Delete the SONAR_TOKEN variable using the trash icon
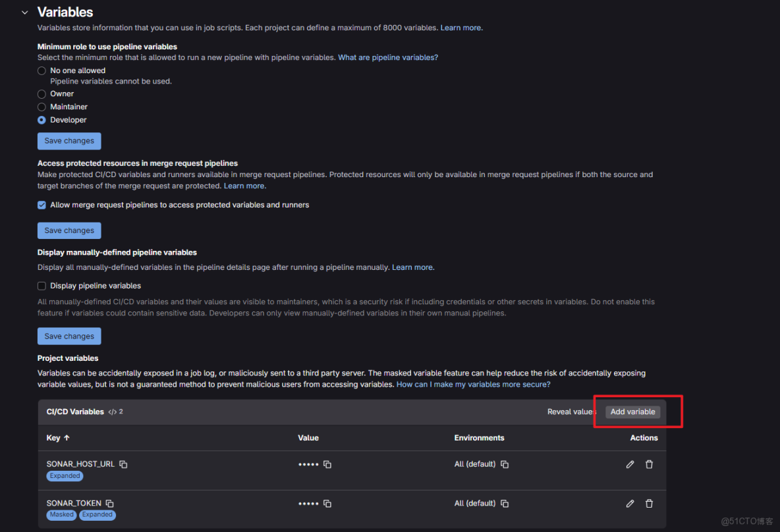The image size is (780, 532). pyautogui.click(x=649, y=503)
